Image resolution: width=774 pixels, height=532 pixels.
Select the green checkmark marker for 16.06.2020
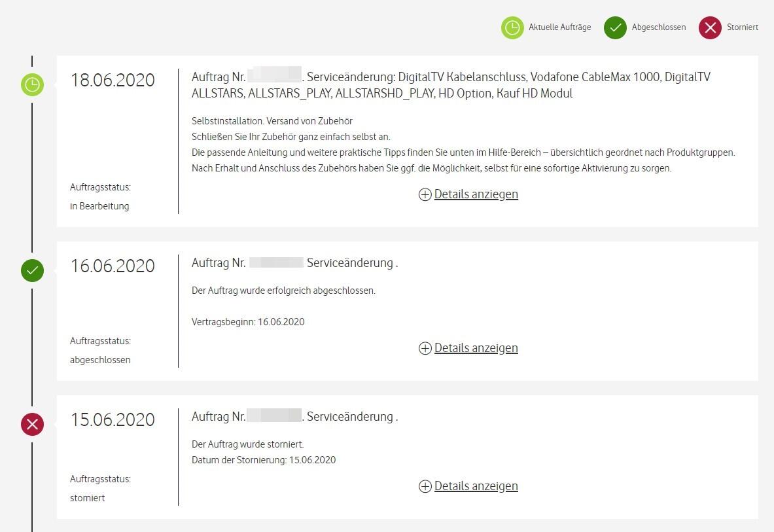point(32,270)
